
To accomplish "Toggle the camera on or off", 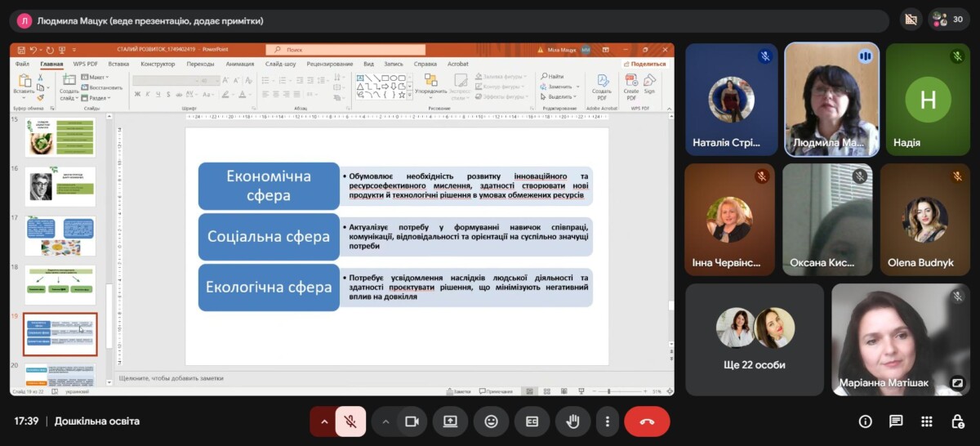I will [412, 421].
